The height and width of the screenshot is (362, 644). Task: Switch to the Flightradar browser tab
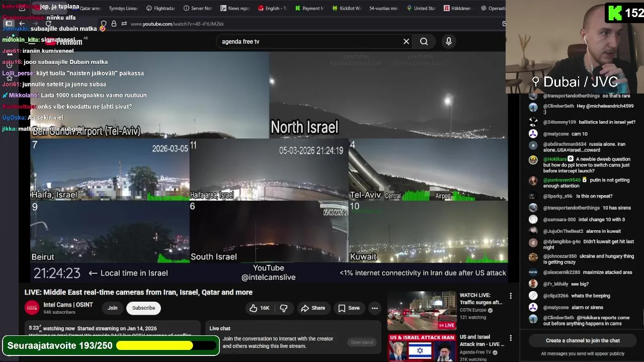pos(160,8)
